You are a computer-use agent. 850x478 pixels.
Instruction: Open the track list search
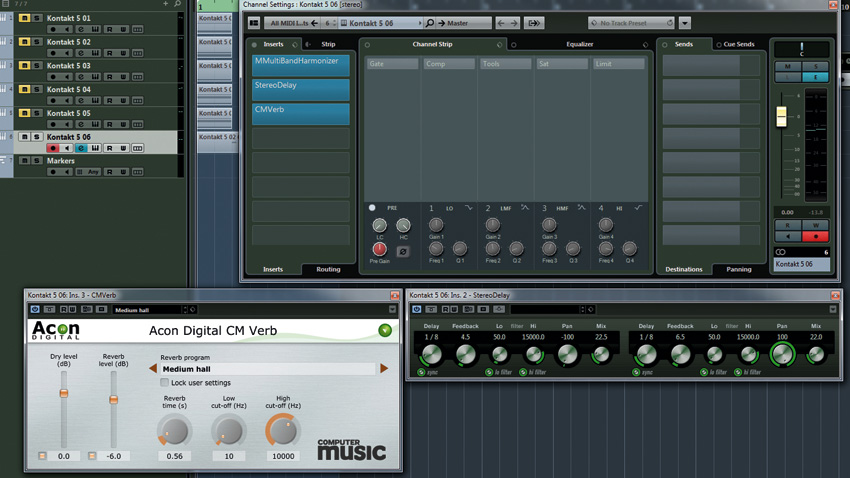[177, 4]
